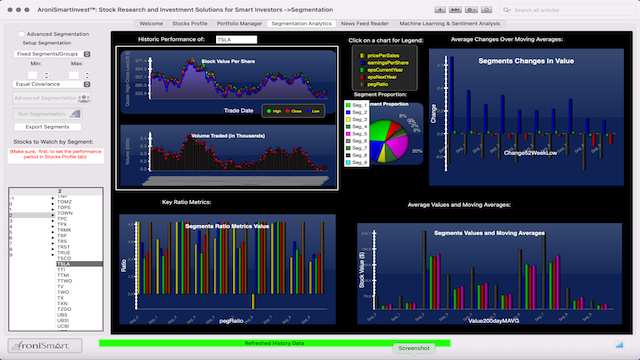Click the Max value stepper arrows
Image resolution: width=640 pixels, height=360 pixels.
(x=87, y=76)
